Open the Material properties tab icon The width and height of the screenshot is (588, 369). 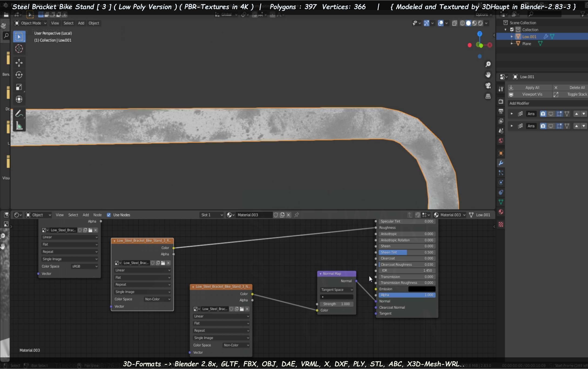tap(501, 212)
